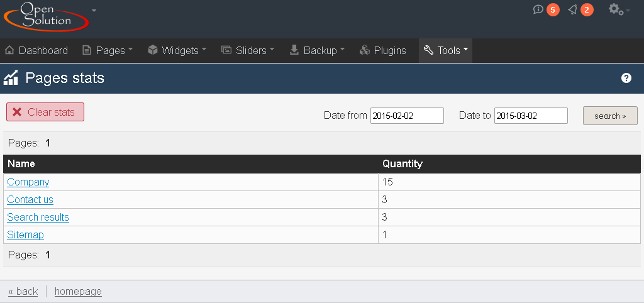Click the search » button
The width and height of the screenshot is (644, 303).
610,116
